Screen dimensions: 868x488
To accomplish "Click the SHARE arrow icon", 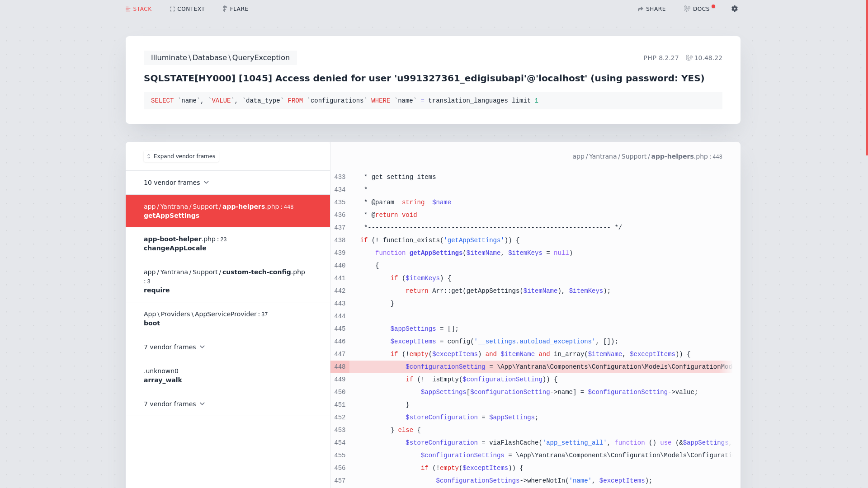I will tap(640, 9).
